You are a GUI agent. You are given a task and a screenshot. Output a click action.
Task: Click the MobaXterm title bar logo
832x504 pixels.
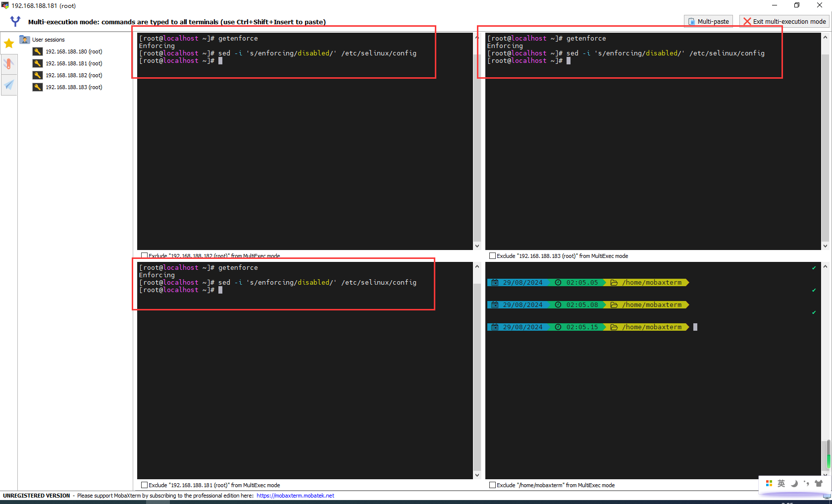pyautogui.click(x=5, y=5)
